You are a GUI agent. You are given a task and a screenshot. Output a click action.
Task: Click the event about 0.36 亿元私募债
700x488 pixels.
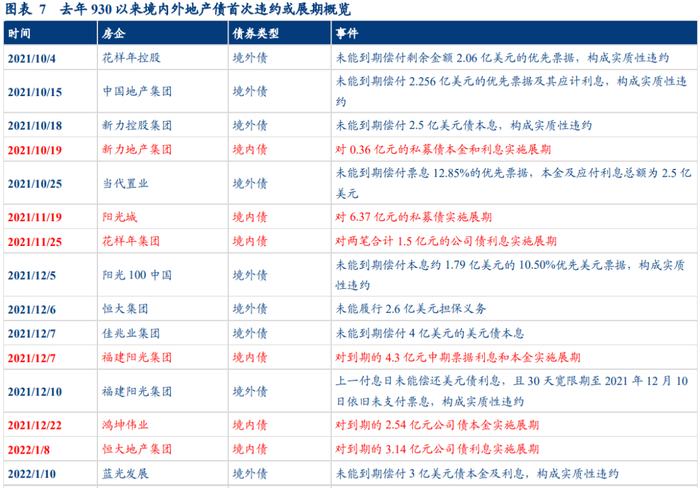tap(443, 150)
